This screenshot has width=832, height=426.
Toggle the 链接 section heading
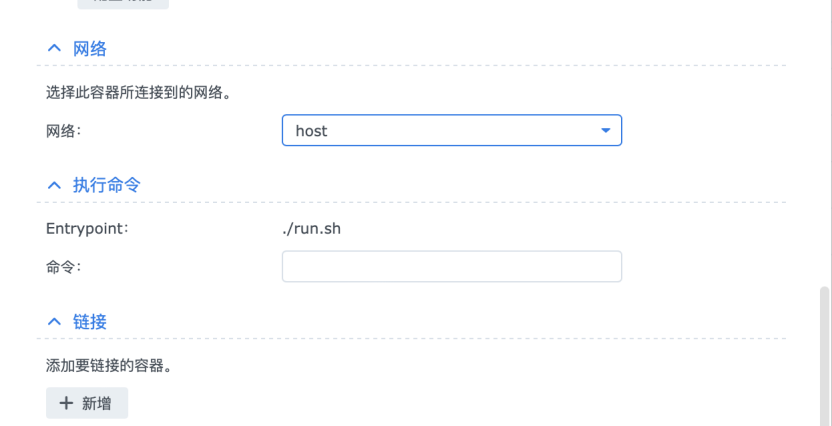[x=90, y=321]
